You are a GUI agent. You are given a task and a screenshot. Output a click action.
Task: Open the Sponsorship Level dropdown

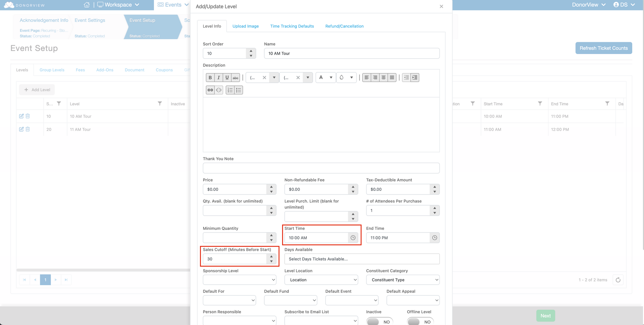coord(239,280)
